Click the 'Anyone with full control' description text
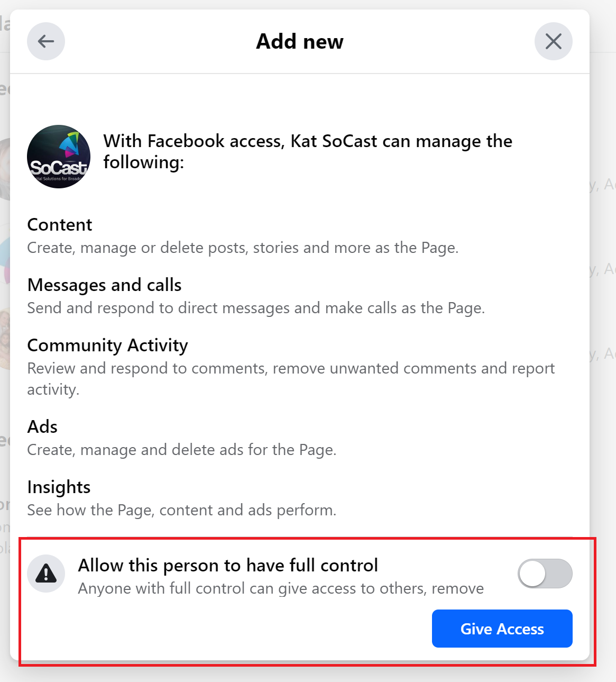 (281, 588)
